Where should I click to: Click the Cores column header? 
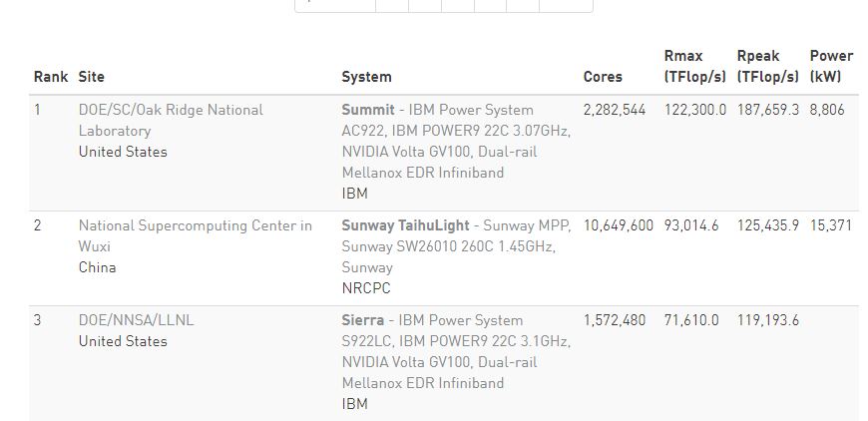[x=603, y=77]
